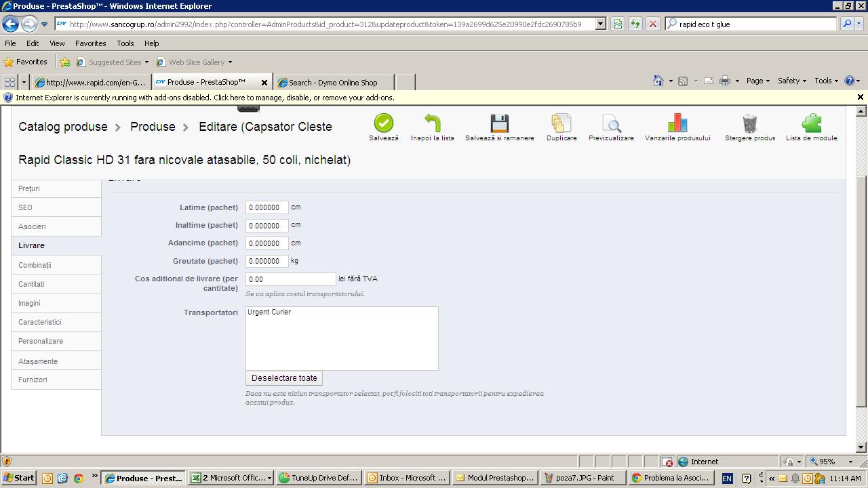Open the Help menu
The width and height of the screenshot is (868, 488).
[x=151, y=43]
